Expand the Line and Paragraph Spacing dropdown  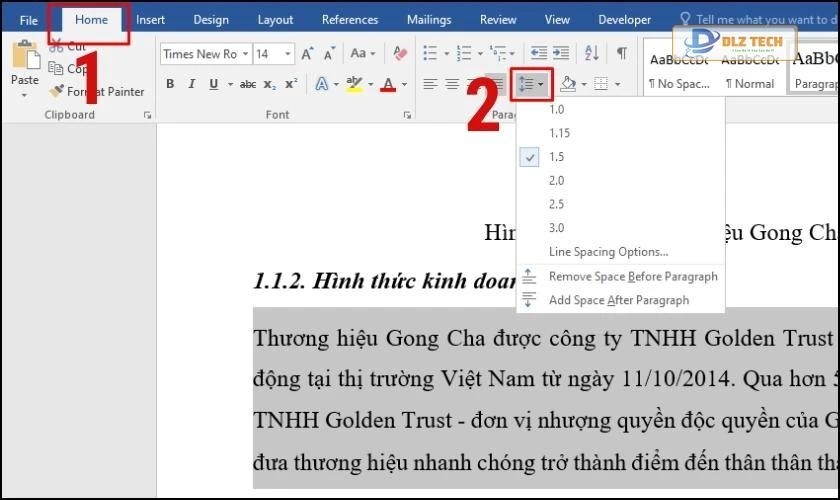click(x=533, y=84)
